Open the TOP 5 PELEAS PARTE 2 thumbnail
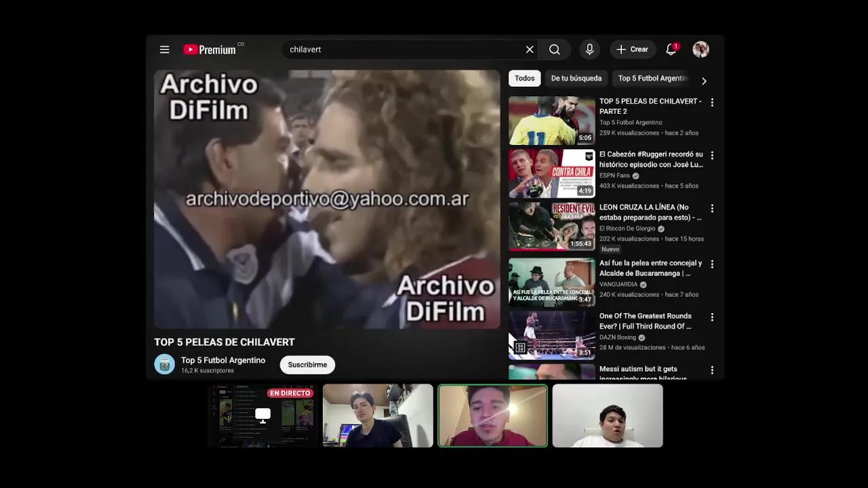The height and width of the screenshot is (488, 868). coord(552,121)
